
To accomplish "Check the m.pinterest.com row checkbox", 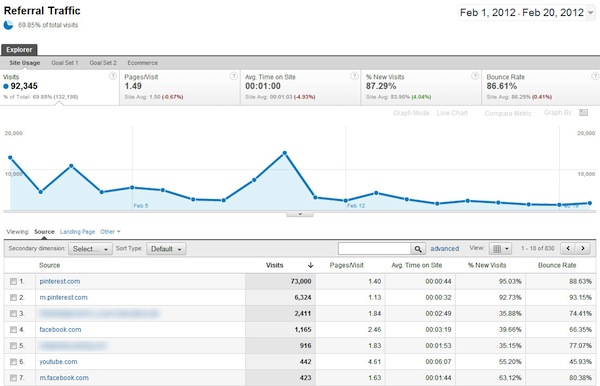I will coord(13,298).
